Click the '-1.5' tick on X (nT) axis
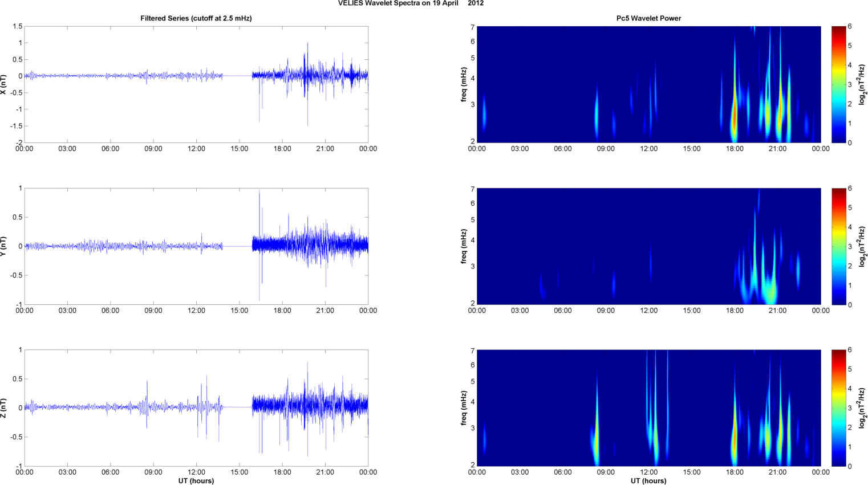This screenshot has height=485, width=868. click(x=15, y=126)
